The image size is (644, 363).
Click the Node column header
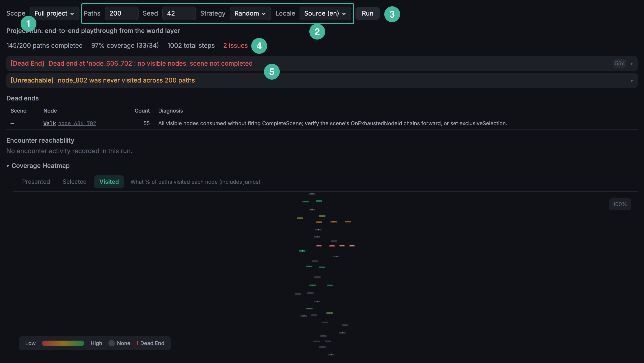[50, 111]
